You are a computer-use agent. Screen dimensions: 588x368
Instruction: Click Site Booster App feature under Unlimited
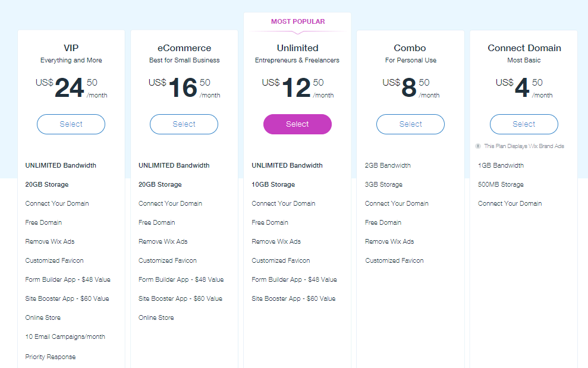pyautogui.click(x=293, y=298)
